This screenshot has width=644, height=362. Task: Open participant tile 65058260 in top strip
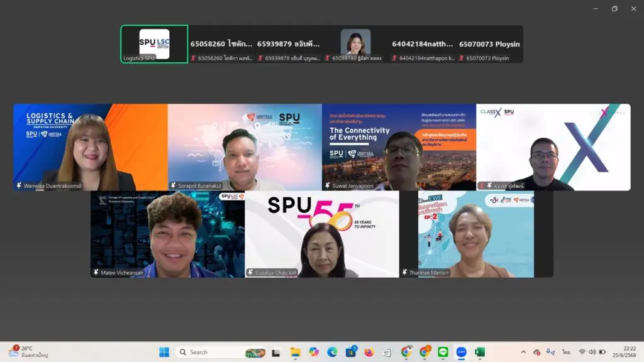tap(221, 44)
